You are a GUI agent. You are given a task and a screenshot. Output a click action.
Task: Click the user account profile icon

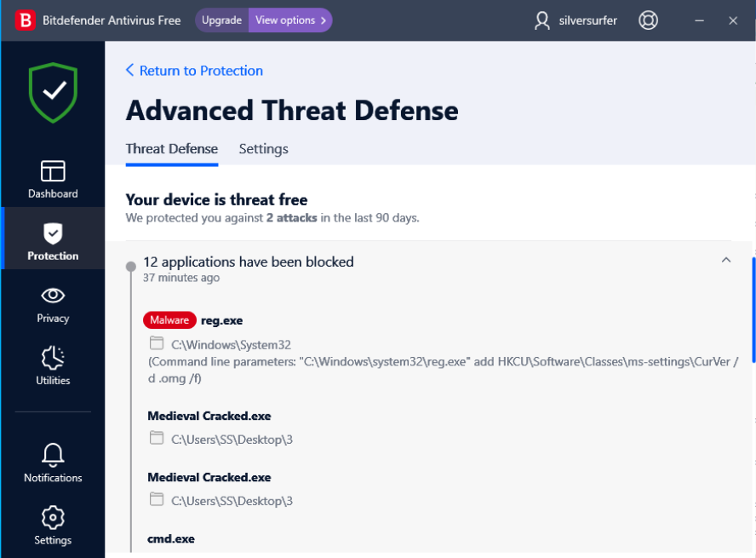pos(542,20)
